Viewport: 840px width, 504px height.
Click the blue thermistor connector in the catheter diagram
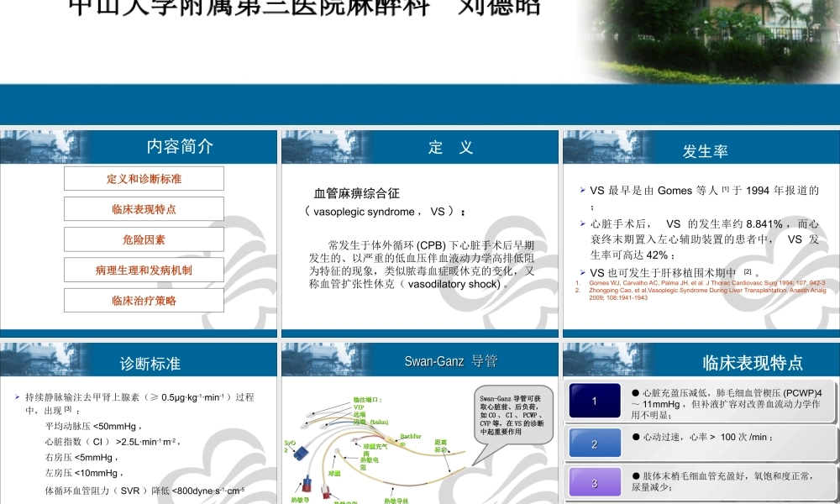pos(307,484)
